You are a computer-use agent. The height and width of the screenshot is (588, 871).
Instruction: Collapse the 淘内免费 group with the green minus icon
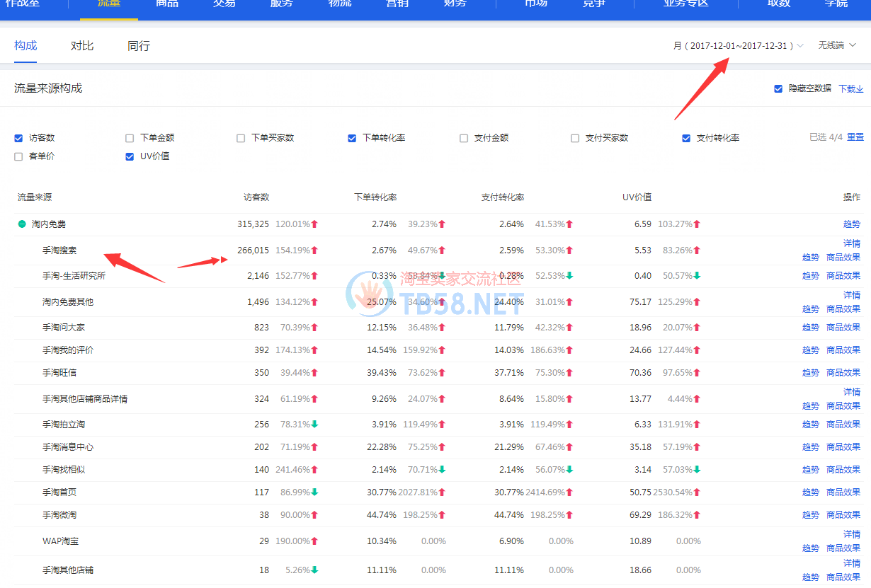pos(22,224)
